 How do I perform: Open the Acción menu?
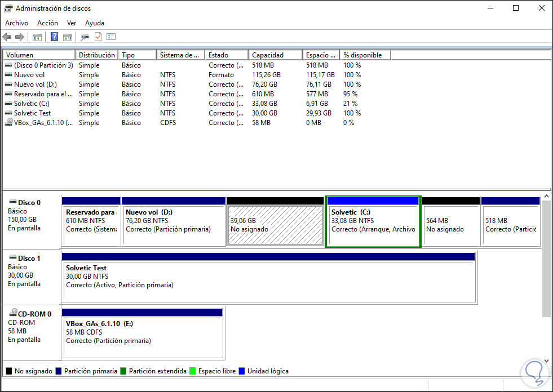click(x=47, y=23)
